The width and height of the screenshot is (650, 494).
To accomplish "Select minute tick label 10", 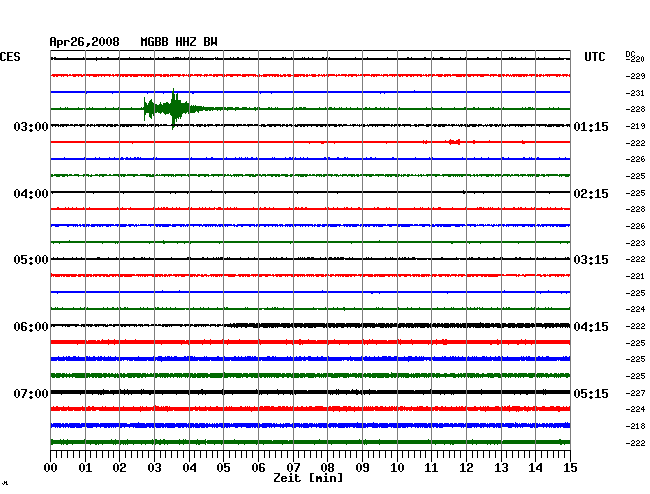I will (397, 467).
